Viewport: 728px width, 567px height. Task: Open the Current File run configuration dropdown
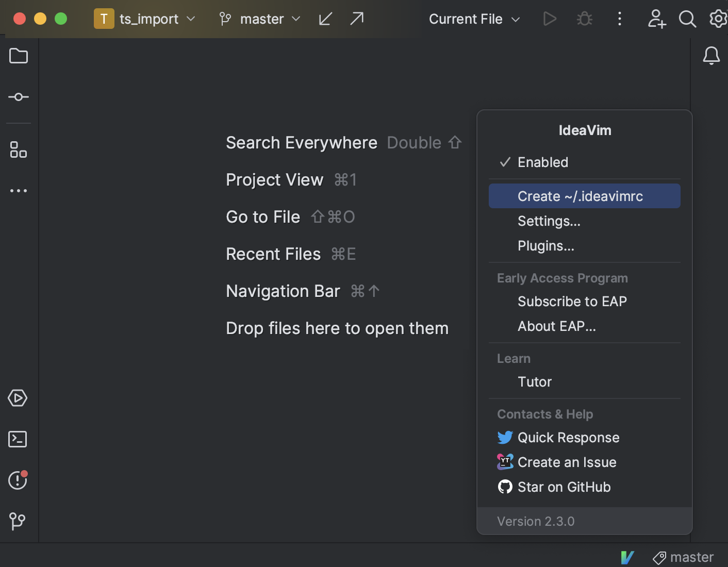point(474,19)
